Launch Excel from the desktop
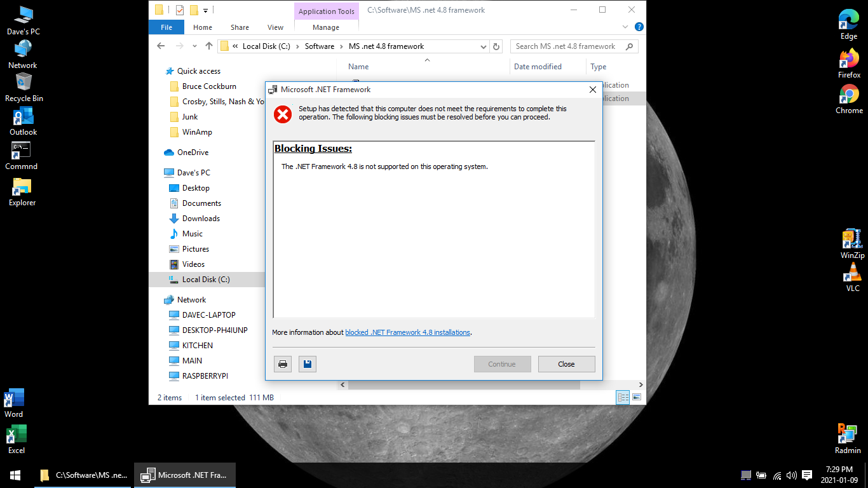The image size is (868, 488). 16,440
